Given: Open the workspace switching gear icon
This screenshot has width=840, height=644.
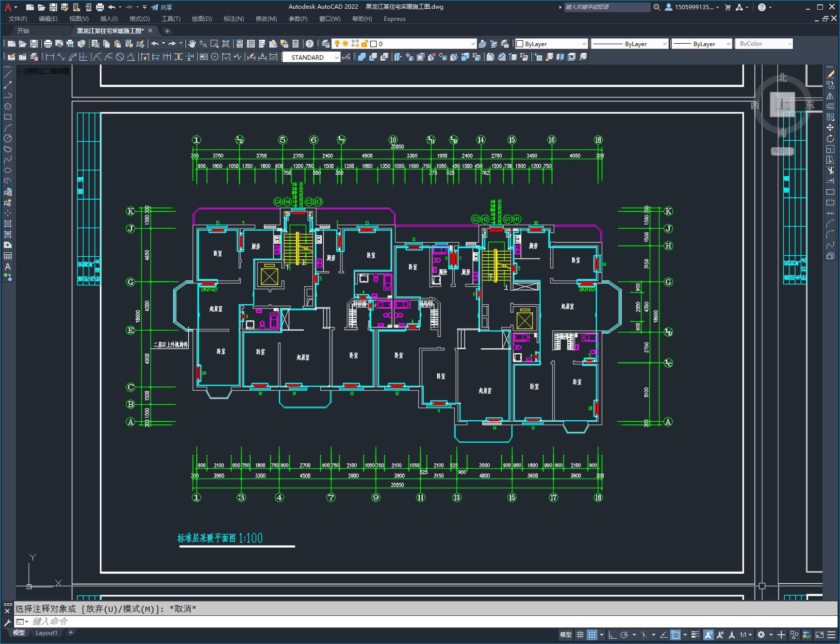Looking at the screenshot, I should [761, 634].
